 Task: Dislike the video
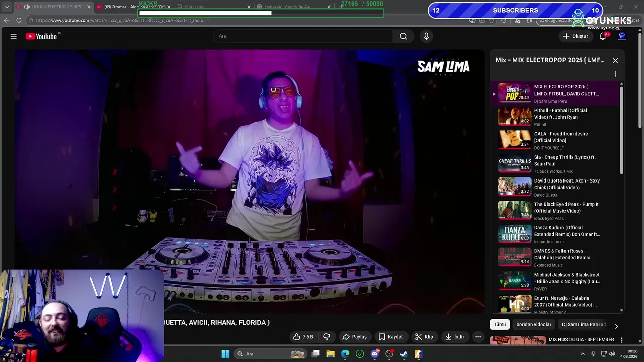[327, 337]
